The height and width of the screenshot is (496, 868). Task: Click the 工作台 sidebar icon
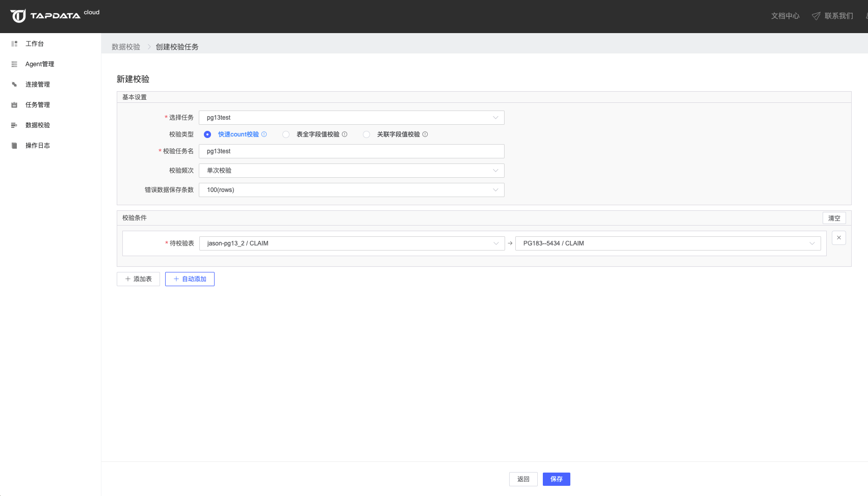click(14, 44)
